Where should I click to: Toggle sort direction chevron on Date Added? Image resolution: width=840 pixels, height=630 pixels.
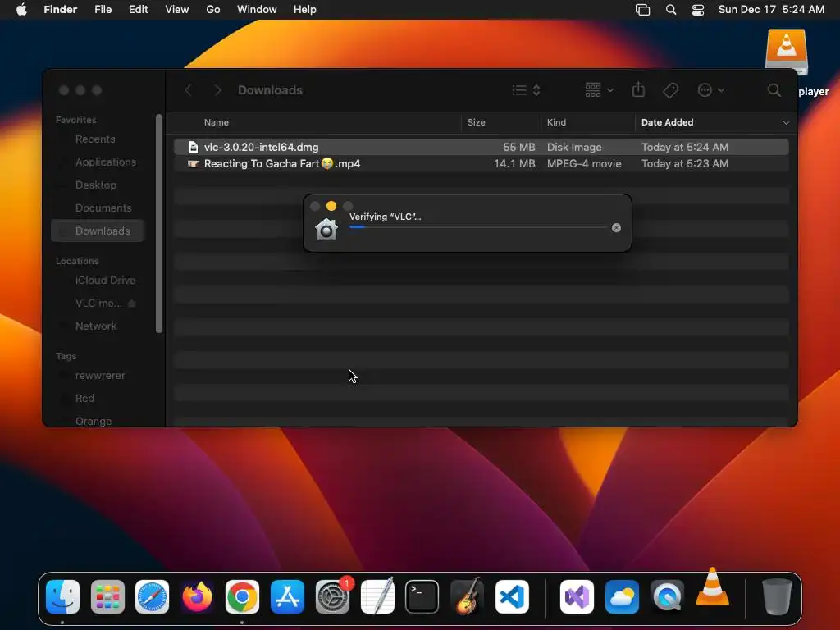pos(786,123)
